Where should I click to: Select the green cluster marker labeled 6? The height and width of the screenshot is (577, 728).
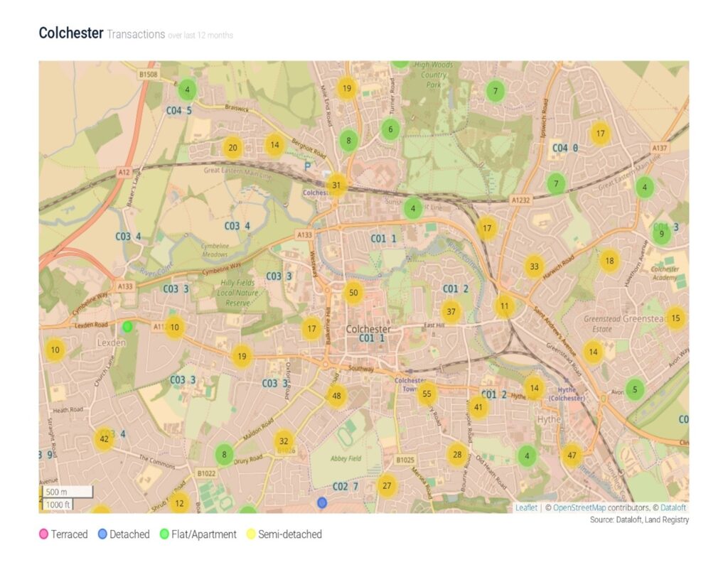[x=390, y=129]
